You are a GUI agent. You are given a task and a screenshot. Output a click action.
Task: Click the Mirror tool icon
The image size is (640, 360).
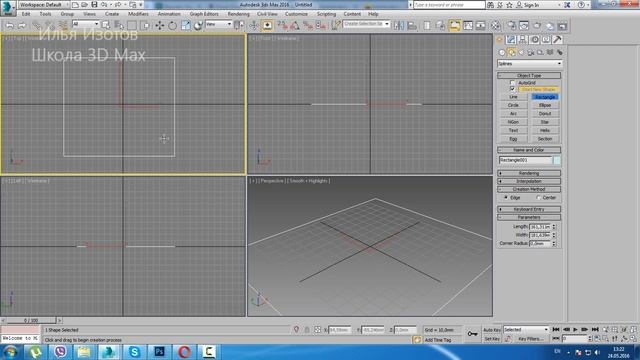coord(399,25)
